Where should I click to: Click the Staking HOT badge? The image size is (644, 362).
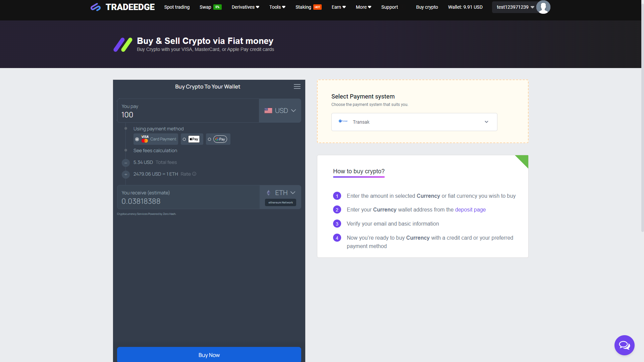pos(317,7)
